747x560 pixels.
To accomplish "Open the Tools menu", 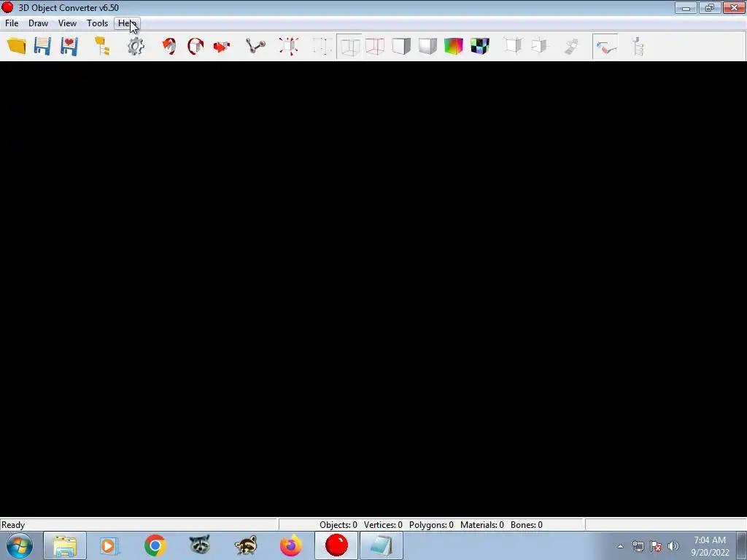I will (97, 23).
